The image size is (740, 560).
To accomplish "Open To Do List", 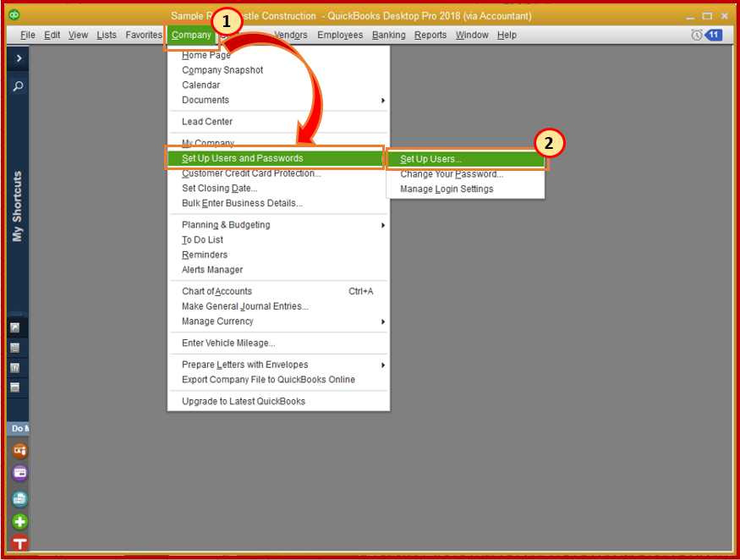I will pos(278,240).
